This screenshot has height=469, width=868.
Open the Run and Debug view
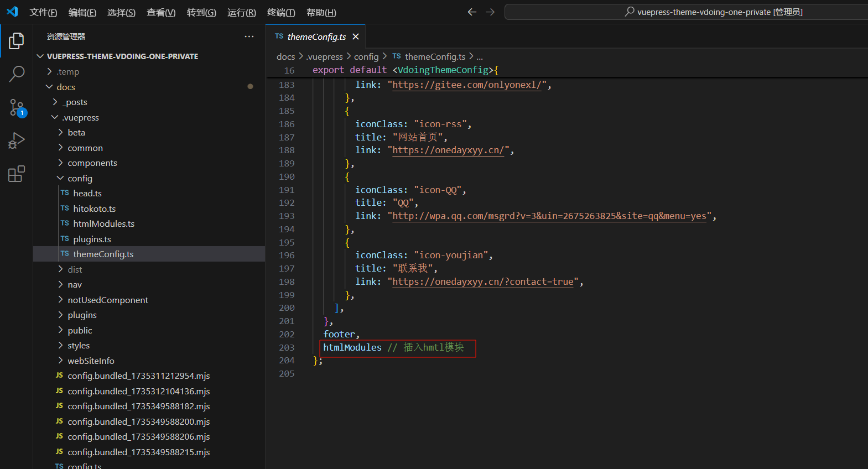point(17,140)
